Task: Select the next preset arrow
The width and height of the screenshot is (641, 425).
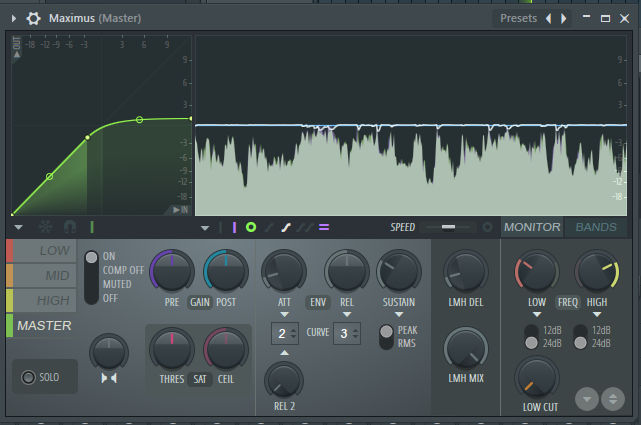Action: coord(564,18)
